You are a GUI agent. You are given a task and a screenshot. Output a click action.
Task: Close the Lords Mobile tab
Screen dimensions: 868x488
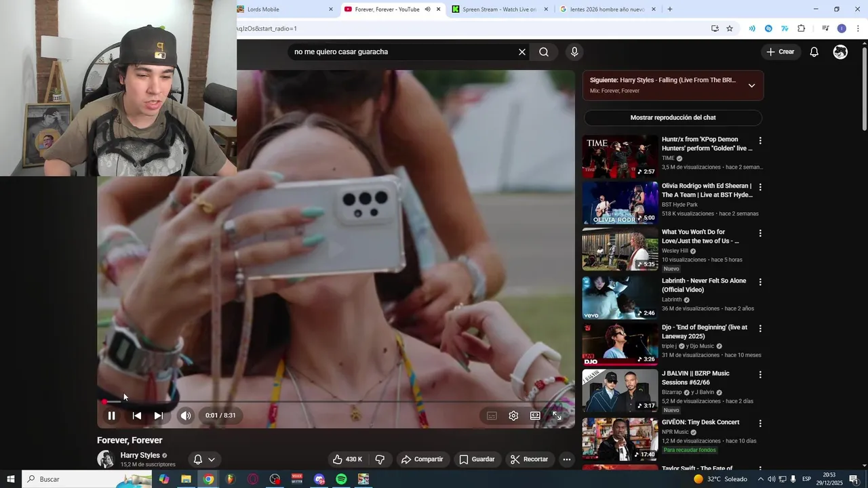331,9
